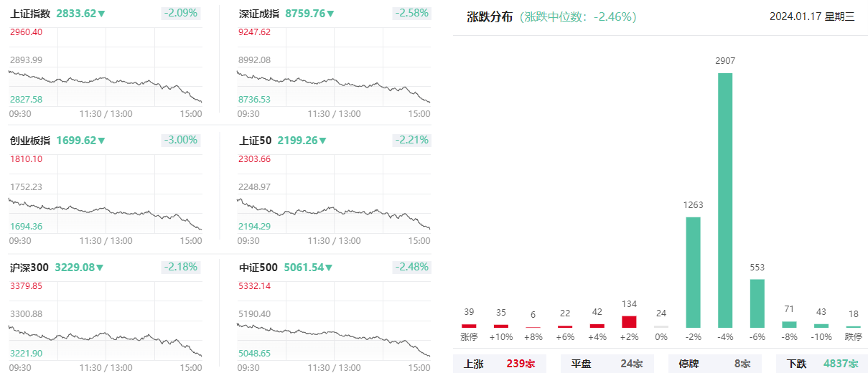The width and height of the screenshot is (868, 373).
Task: Open the 上证指数 index title
Action: 30,14
